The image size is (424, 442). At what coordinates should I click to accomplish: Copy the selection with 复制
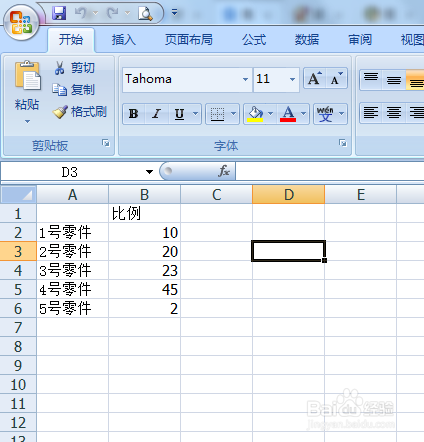pos(74,89)
